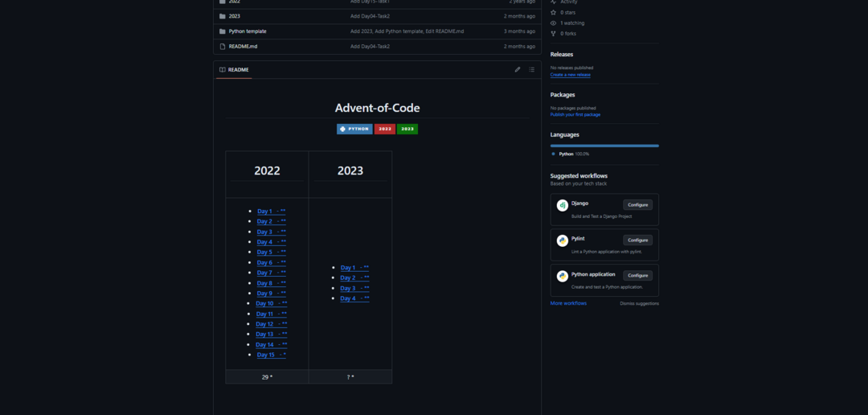Screen dimensions: 868x415
Task: Dismiss the workflow suggestions
Action: 639,303
